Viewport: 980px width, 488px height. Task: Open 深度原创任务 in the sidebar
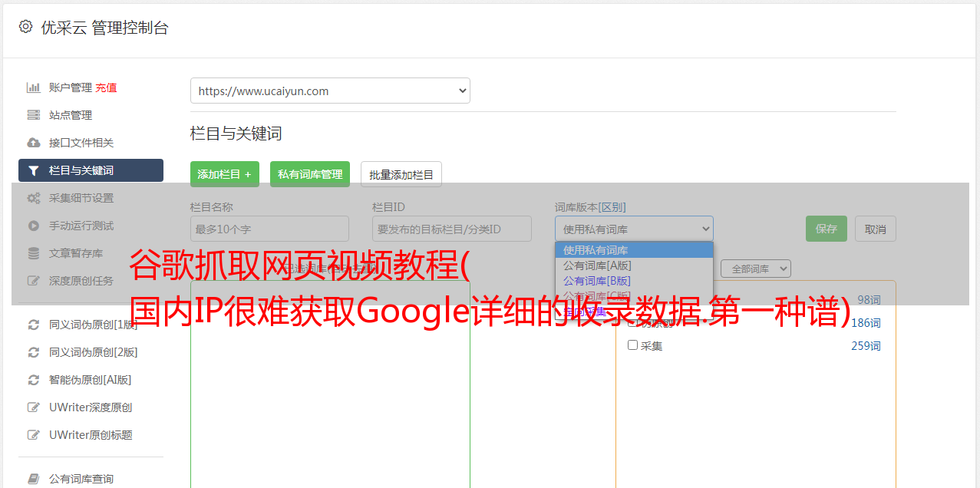tap(81, 281)
